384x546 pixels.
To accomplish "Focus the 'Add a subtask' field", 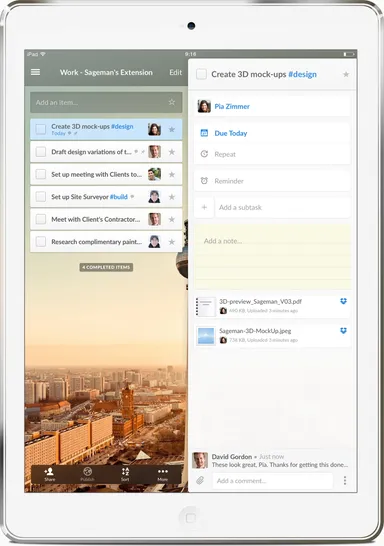I will (283, 207).
